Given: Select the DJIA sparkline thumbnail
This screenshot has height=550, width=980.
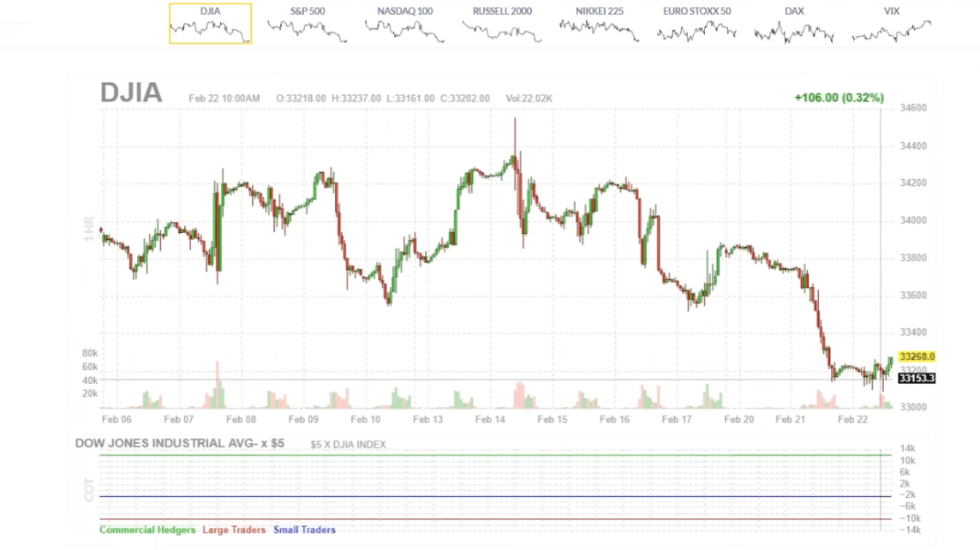Looking at the screenshot, I should pos(210,23).
